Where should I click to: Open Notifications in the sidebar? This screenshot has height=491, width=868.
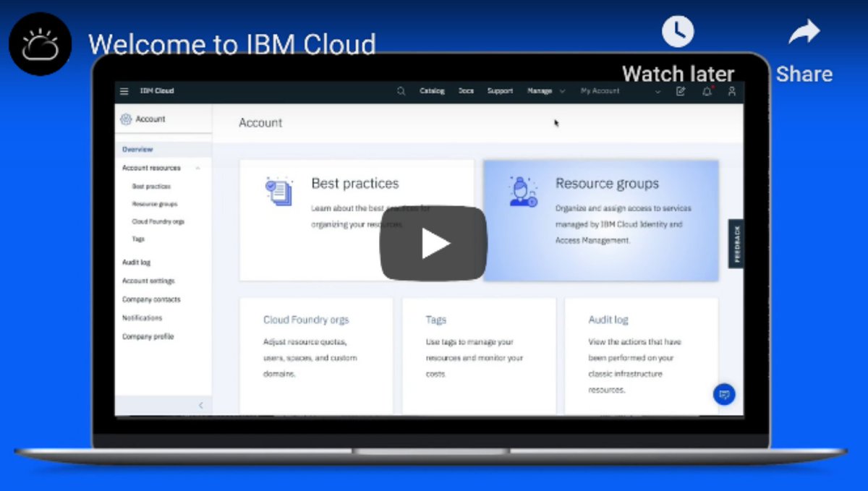click(x=142, y=317)
